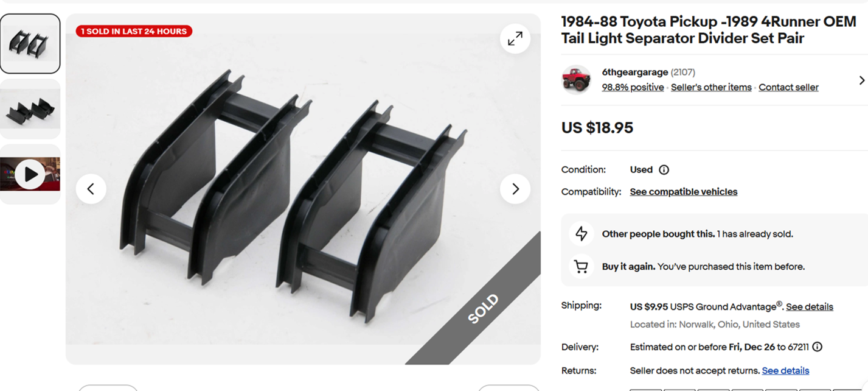This screenshot has width=868, height=391.
Task: Open the 6thgeargarage seller name
Action: point(635,72)
